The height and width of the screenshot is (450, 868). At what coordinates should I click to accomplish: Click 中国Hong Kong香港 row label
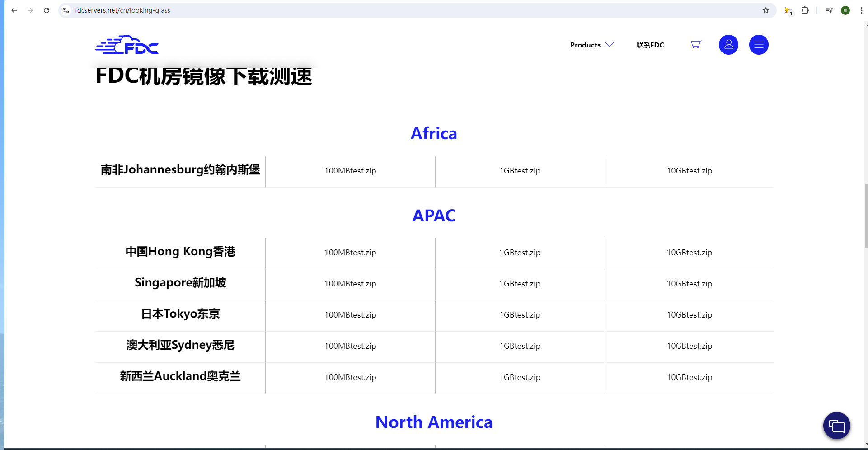click(x=180, y=252)
